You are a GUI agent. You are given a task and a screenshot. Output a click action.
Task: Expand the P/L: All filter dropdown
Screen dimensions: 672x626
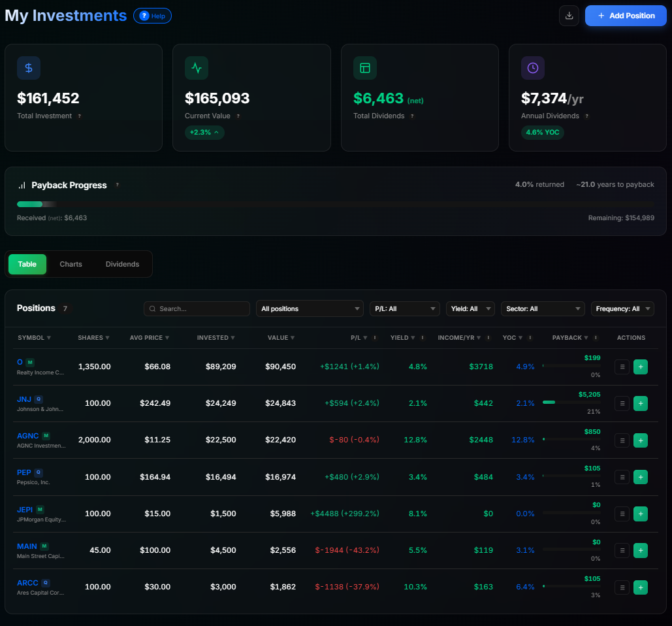(404, 308)
